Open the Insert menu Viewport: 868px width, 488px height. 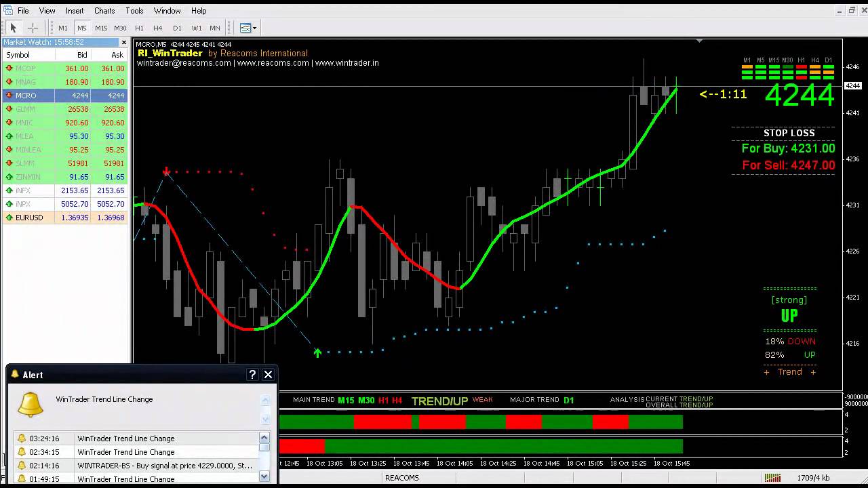75,11
